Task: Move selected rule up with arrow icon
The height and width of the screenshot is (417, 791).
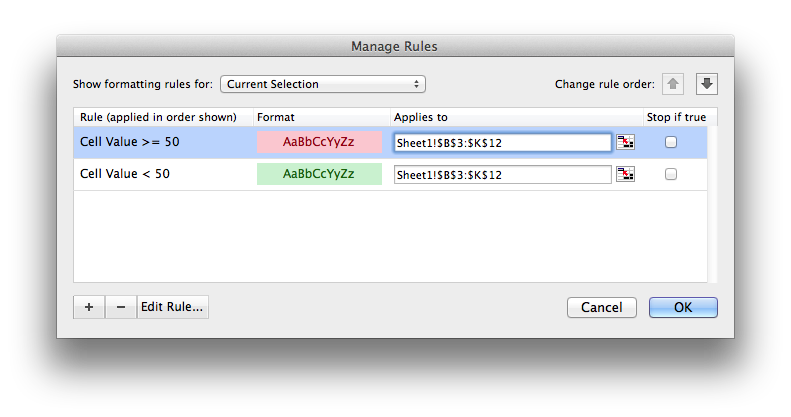Action: [x=672, y=84]
